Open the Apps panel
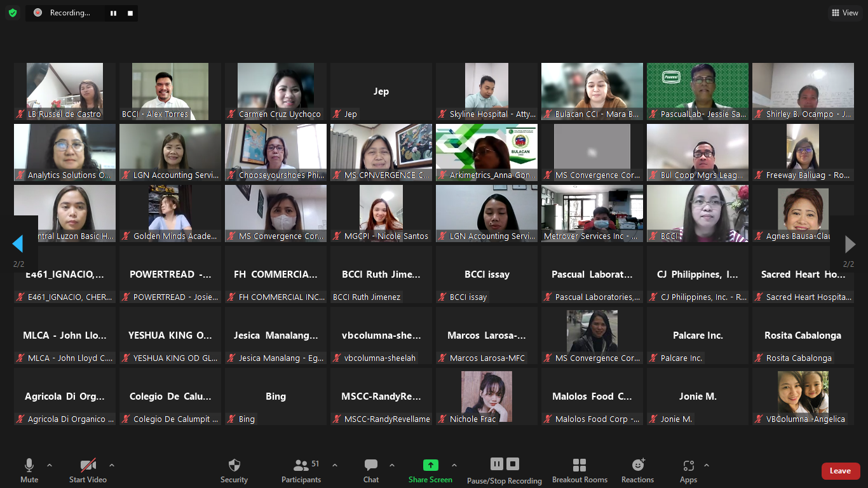This screenshot has width=868, height=488. point(688,471)
